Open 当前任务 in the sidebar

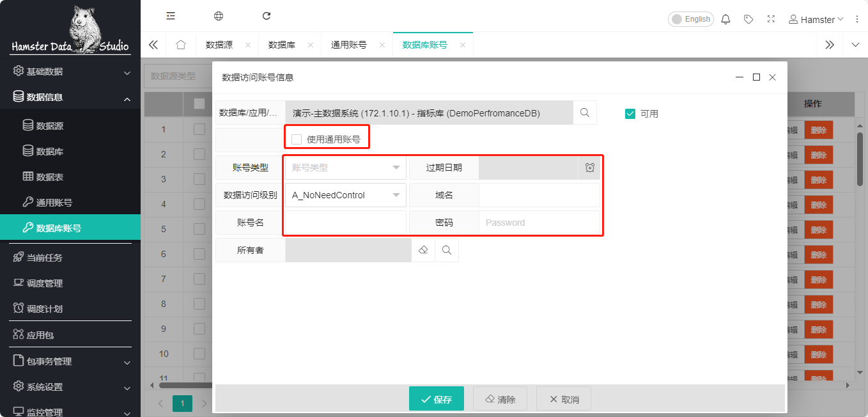[70, 258]
